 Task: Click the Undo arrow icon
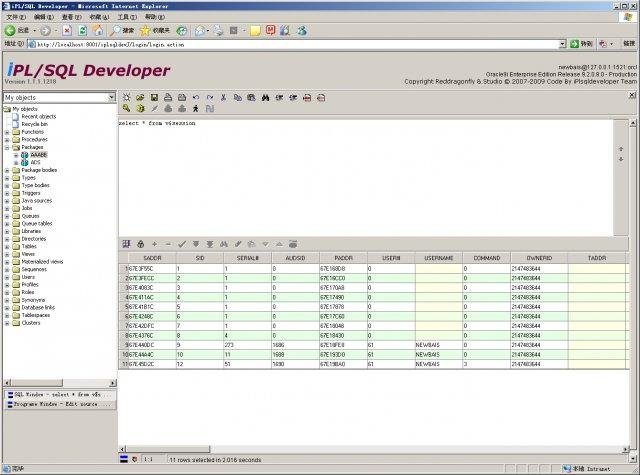(196, 98)
